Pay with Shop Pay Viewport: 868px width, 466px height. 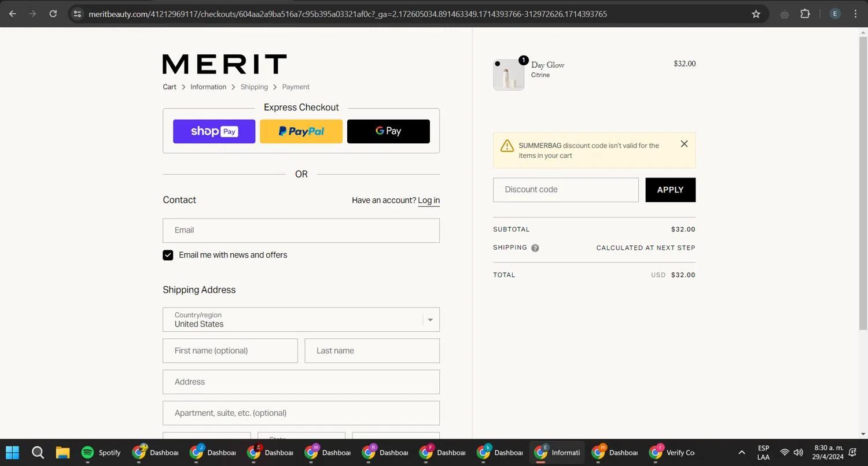(214, 131)
